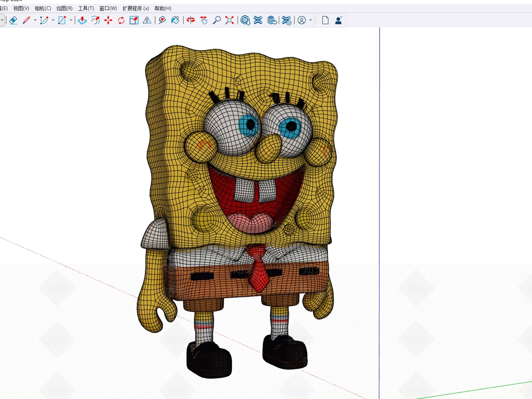
Task: Open the 帮助(H) menu
Action: point(163,8)
